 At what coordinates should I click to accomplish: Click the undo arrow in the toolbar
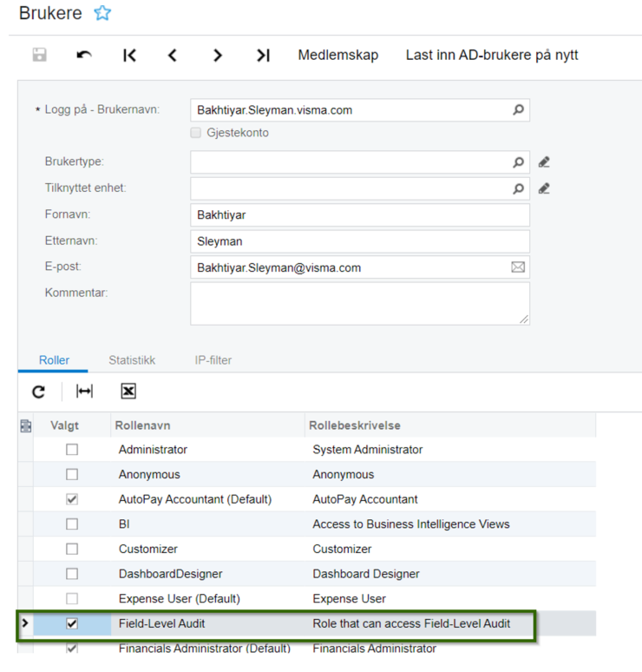coord(84,56)
